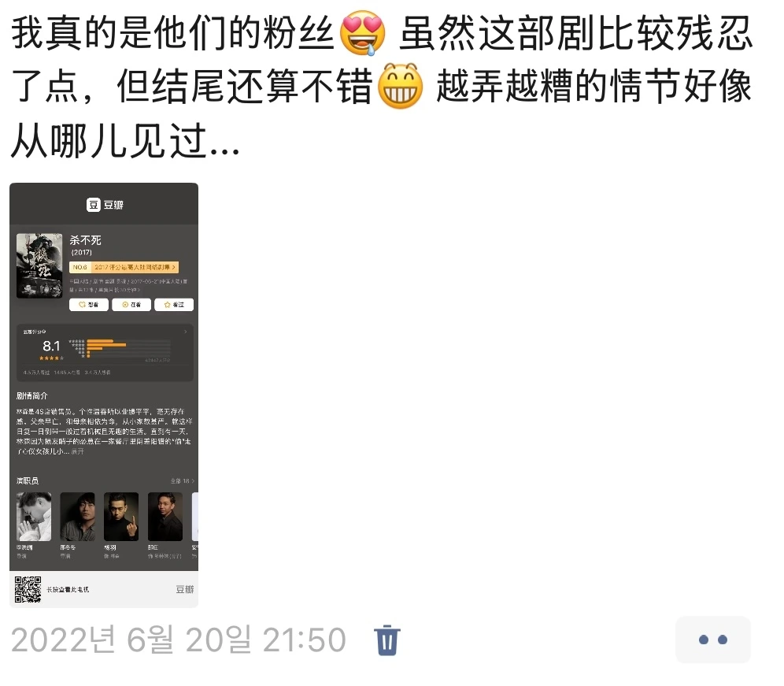The width and height of the screenshot is (784, 686).
Task: Open the third cast member's portrait
Action: 121,517
